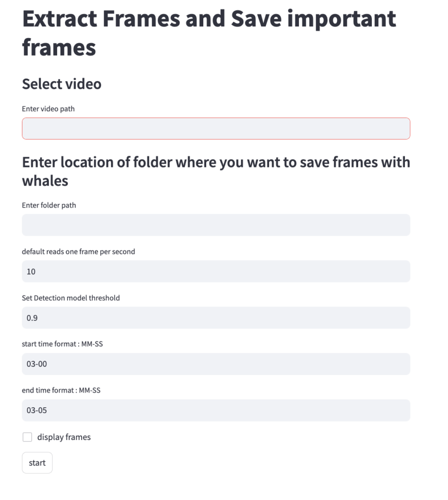Click the Enter folder path label
448x500 pixels.
click(x=49, y=206)
